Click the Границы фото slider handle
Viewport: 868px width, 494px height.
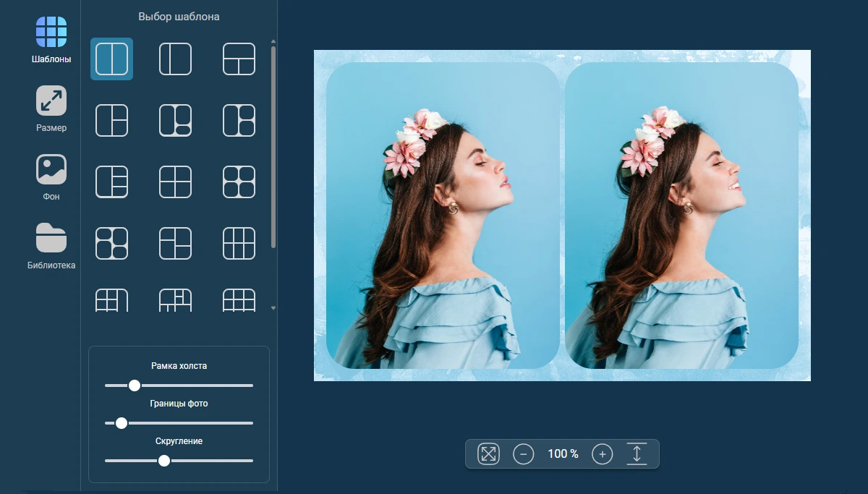coord(122,423)
